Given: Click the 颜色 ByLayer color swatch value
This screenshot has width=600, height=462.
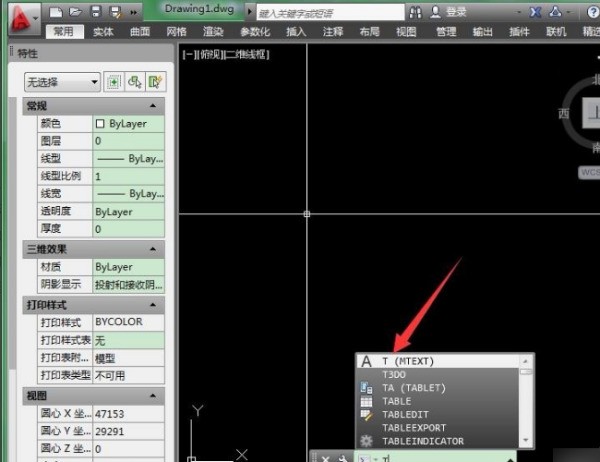Looking at the screenshot, I should click(x=128, y=124).
